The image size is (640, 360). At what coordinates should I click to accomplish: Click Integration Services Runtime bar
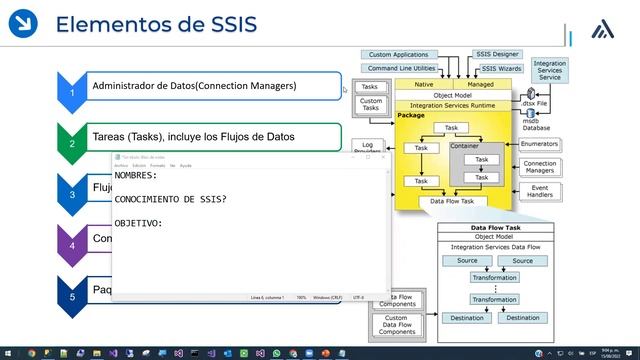click(x=453, y=106)
